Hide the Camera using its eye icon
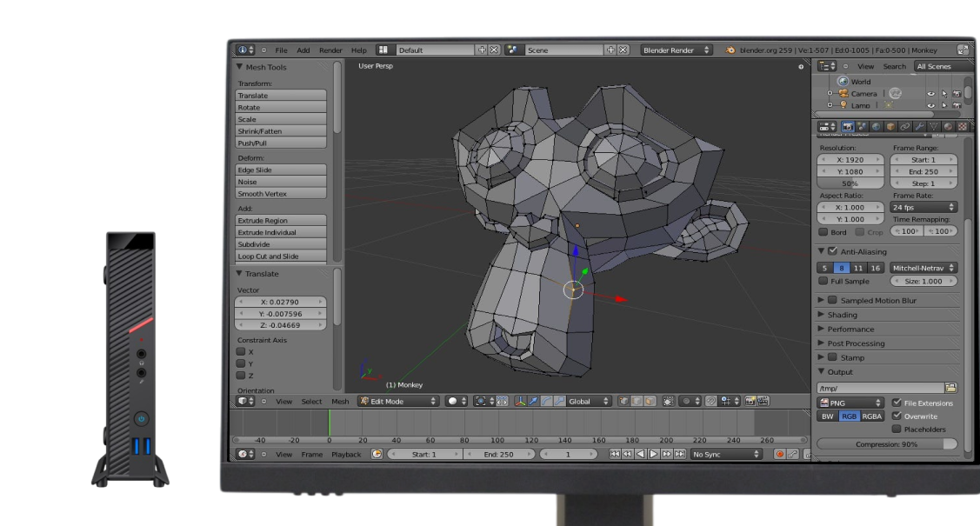 [x=931, y=94]
